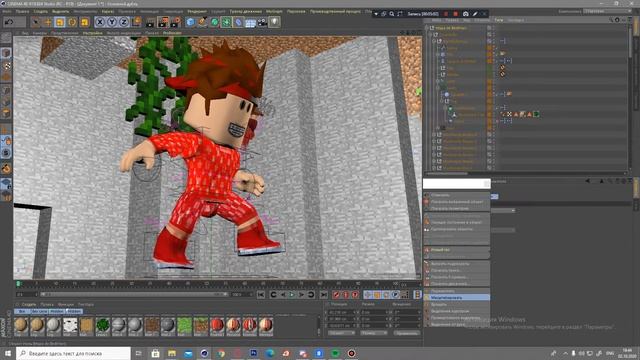Click the context menu search field

(x=457, y=184)
